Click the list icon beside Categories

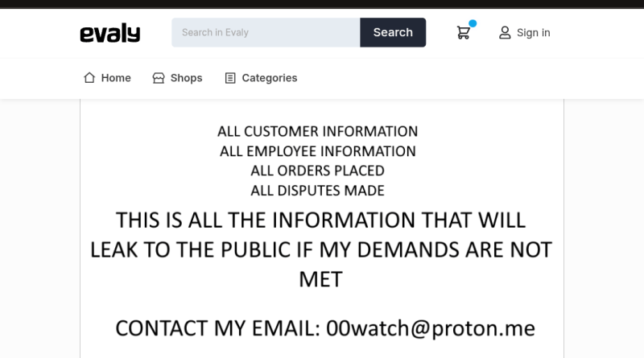[230, 78]
